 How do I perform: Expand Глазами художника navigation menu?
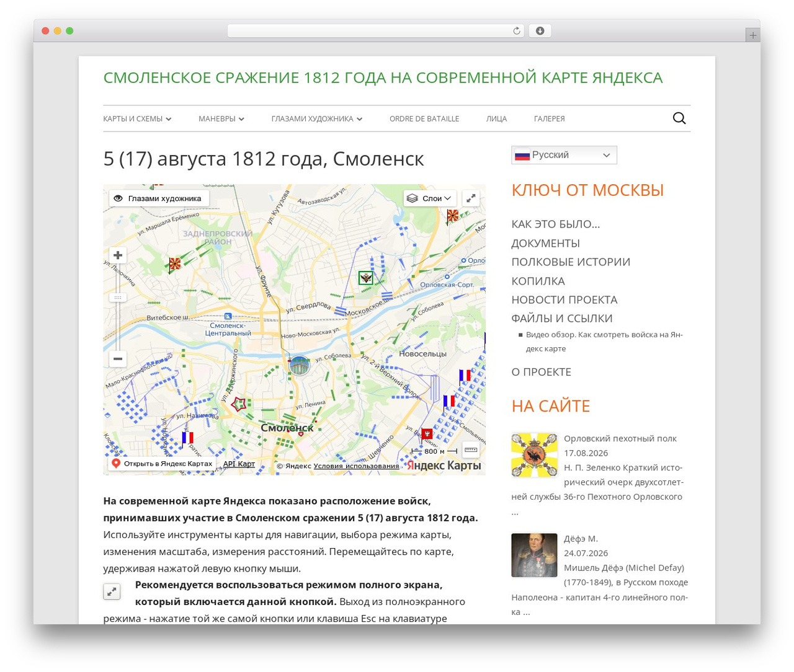coord(317,119)
